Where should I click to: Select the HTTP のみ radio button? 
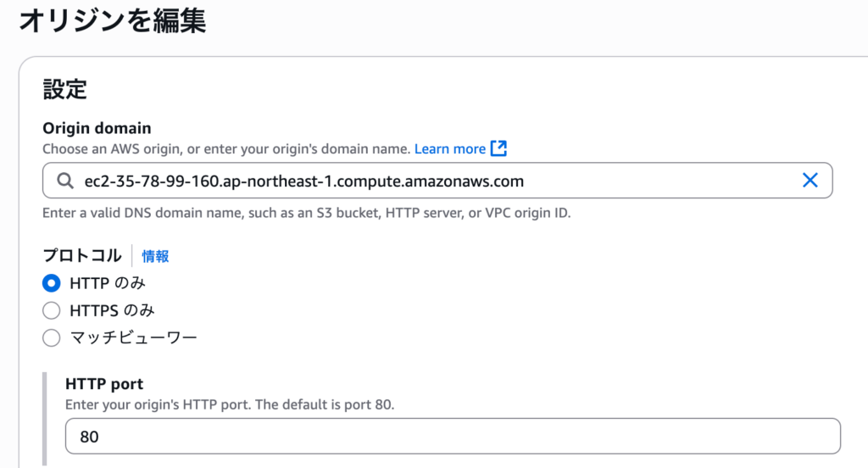click(x=52, y=283)
